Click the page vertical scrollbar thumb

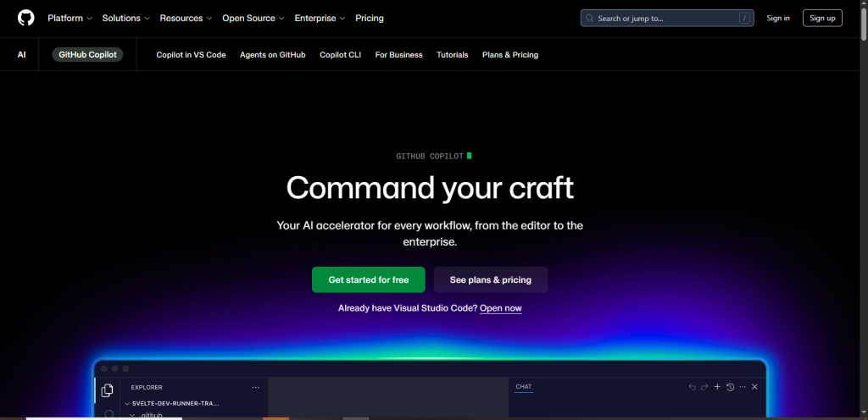864,25
